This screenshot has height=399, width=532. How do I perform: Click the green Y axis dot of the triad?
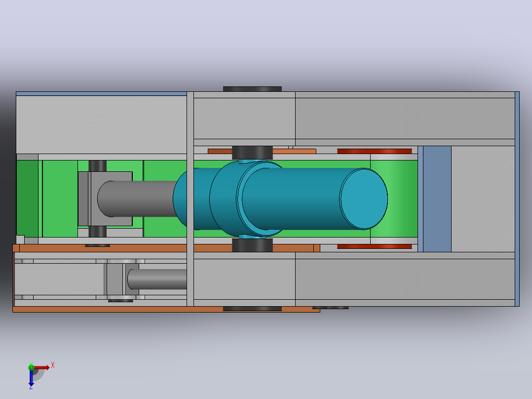(x=31, y=367)
